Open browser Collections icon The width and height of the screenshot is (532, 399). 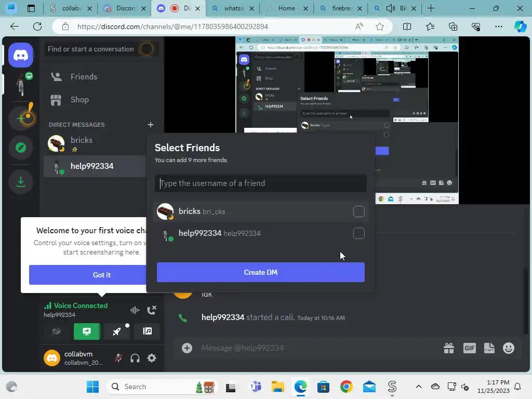click(453, 26)
